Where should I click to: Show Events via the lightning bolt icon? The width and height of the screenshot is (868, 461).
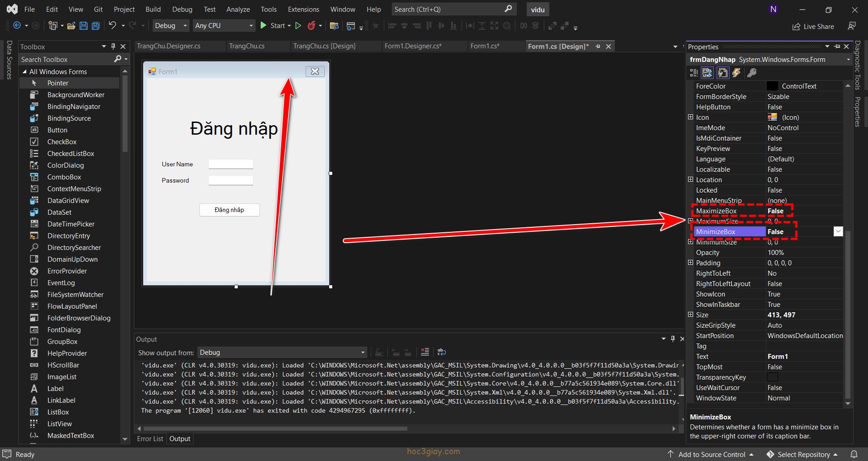point(736,73)
